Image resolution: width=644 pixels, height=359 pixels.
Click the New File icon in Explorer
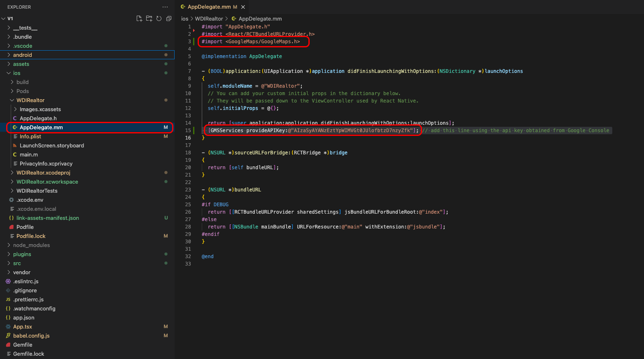point(139,19)
